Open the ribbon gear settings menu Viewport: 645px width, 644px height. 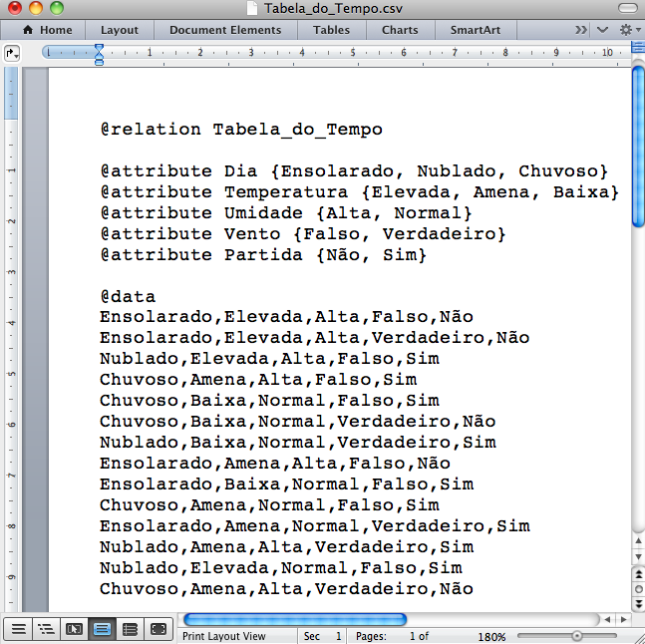pos(628,30)
